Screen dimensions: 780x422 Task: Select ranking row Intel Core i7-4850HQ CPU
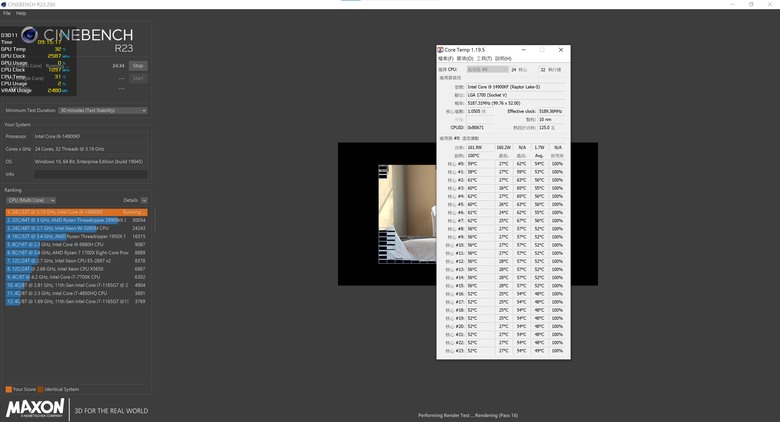77,293
